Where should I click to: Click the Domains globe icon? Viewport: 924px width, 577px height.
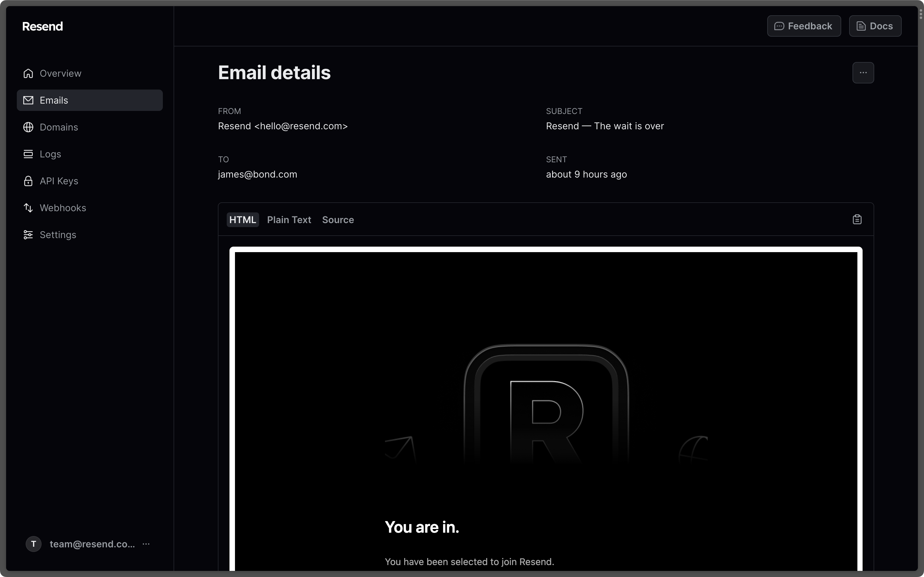(x=28, y=127)
